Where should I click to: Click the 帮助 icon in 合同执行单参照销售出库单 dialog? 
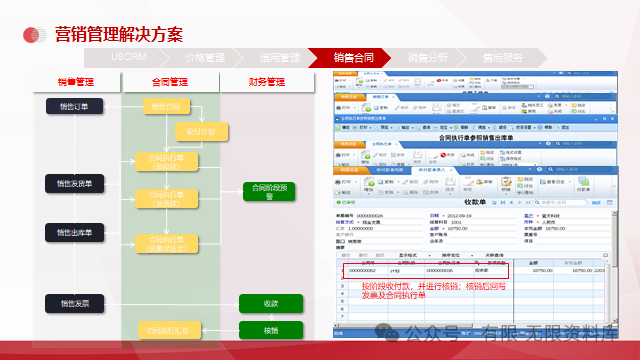pyautogui.click(x=540, y=127)
